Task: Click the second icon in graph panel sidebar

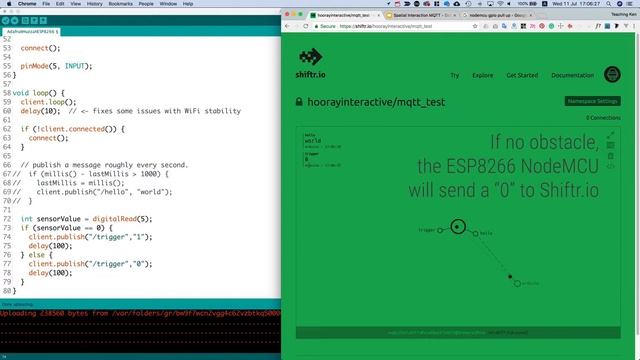Action: [611, 145]
